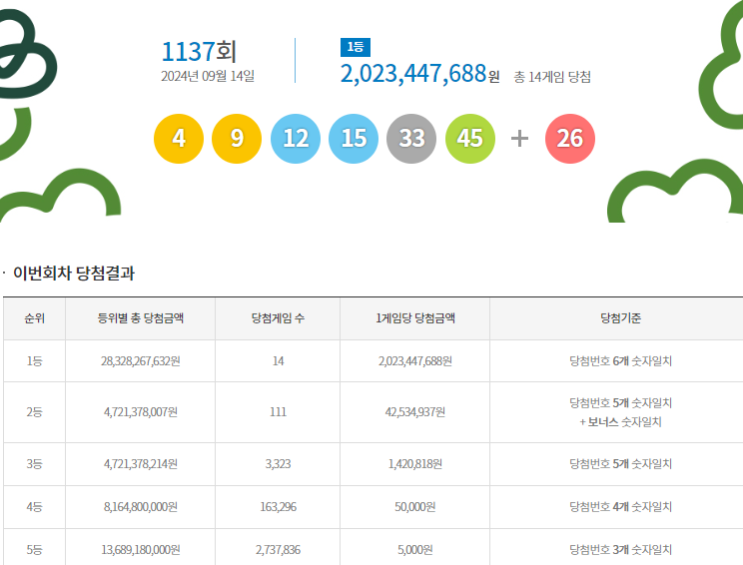
Task: Click the 당첨게임 수 column header
Action: click(x=278, y=318)
